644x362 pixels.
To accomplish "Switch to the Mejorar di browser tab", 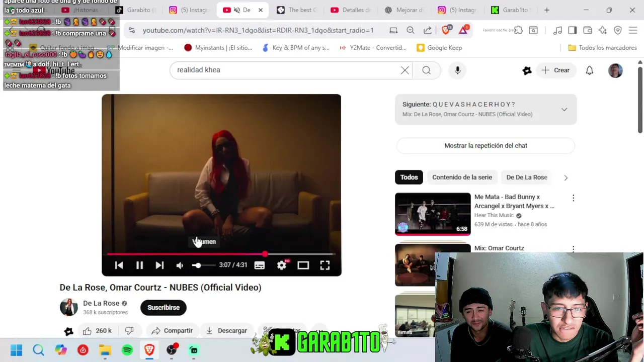I will (x=405, y=10).
